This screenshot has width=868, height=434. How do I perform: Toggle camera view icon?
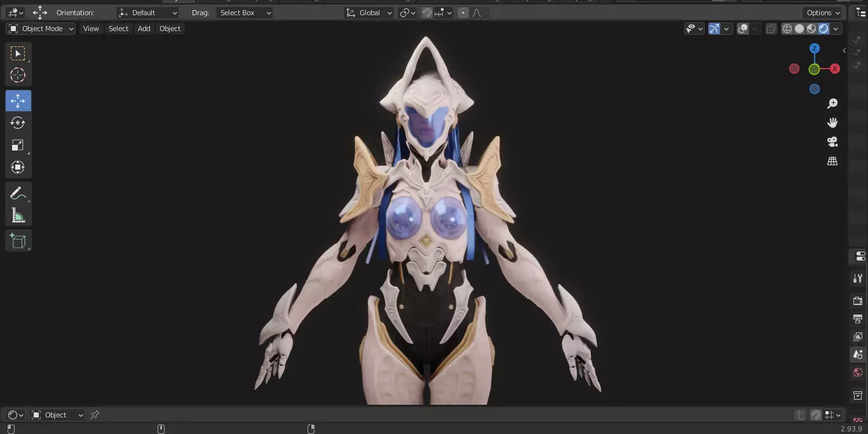pos(832,142)
